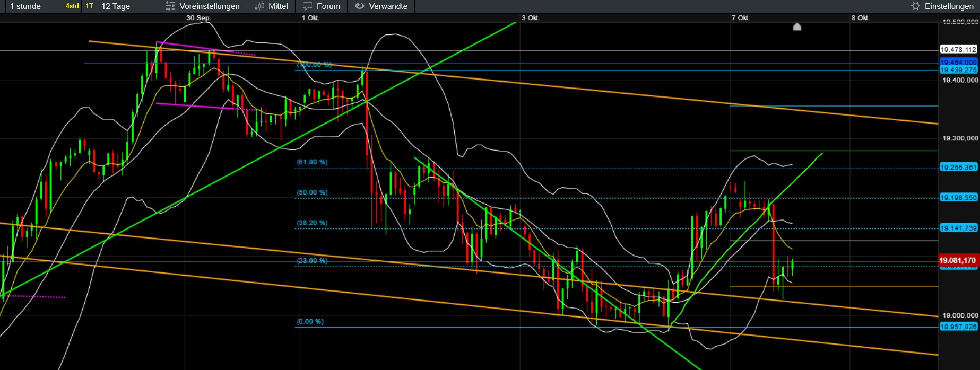Screen dimensions: 980x370
Task: Click the (38,20 %) Fibonacci label
Action: (312, 223)
